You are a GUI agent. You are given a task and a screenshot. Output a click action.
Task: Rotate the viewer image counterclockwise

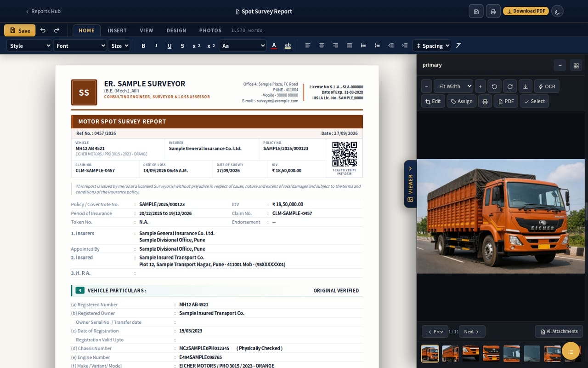click(x=494, y=86)
